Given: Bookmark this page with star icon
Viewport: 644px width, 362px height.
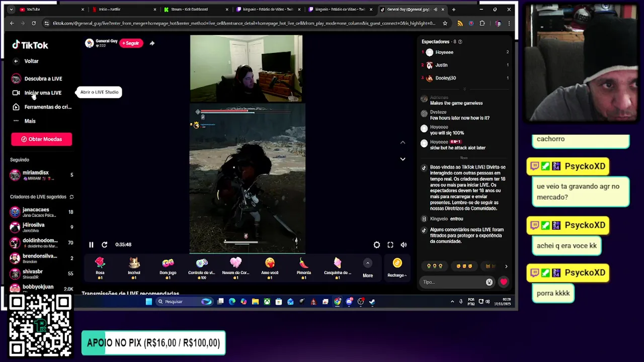Looking at the screenshot, I should [x=445, y=23].
